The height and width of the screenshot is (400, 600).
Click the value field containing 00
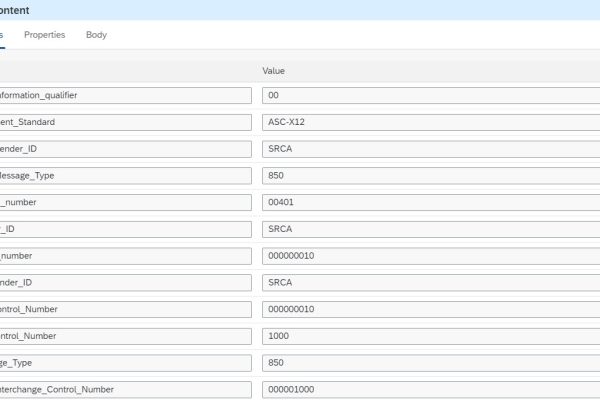(x=430, y=96)
